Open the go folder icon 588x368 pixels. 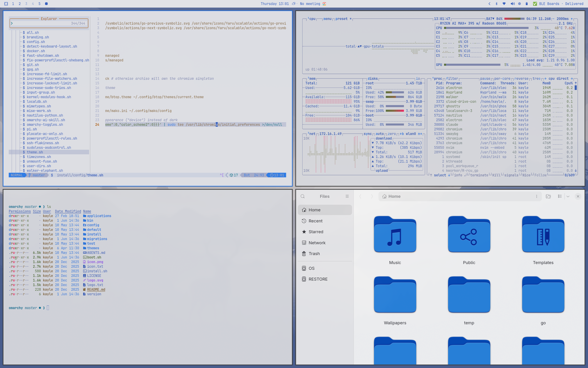[x=543, y=294]
